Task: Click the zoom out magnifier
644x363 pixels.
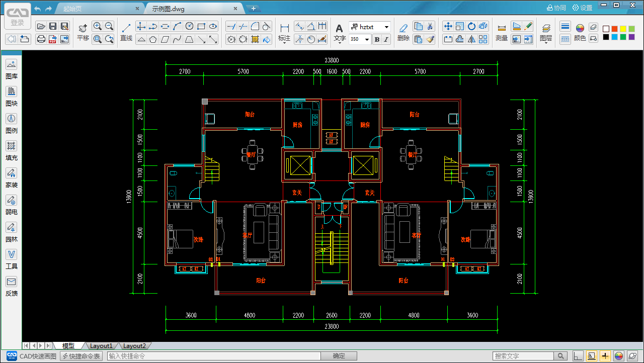Action: tap(109, 26)
